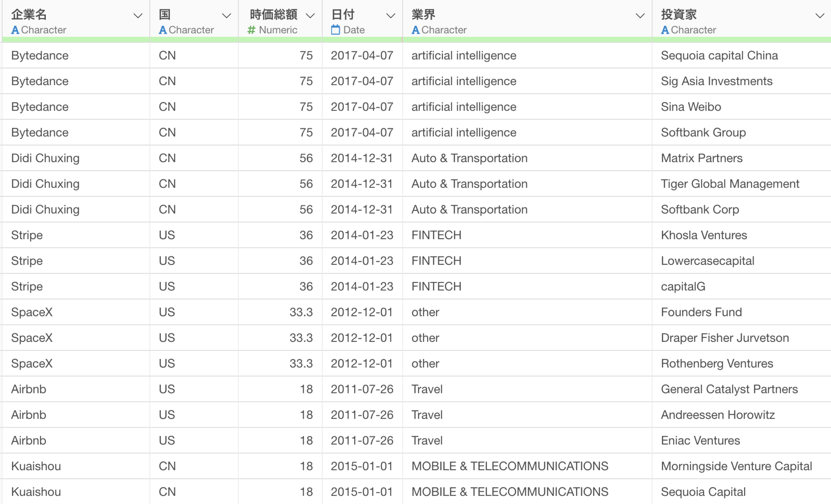Viewport: 831px width, 504px height.
Task: Click Bytedance in the Sequoia capital China row
Action: click(40, 55)
